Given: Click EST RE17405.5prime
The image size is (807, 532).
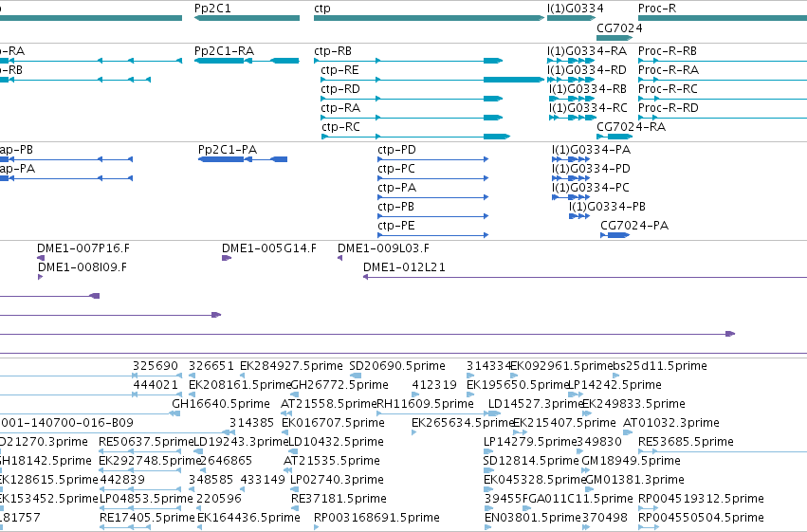Looking at the screenshot, I should tap(147, 518).
